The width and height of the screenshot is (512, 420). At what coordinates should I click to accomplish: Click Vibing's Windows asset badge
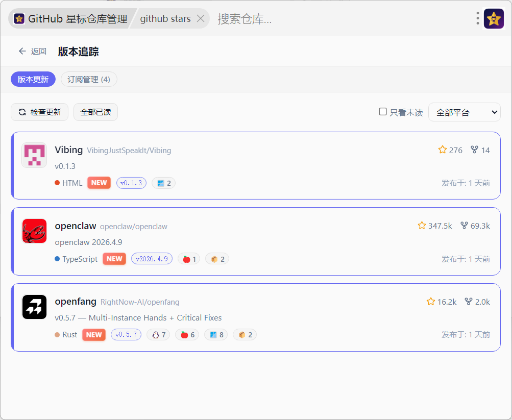(163, 183)
